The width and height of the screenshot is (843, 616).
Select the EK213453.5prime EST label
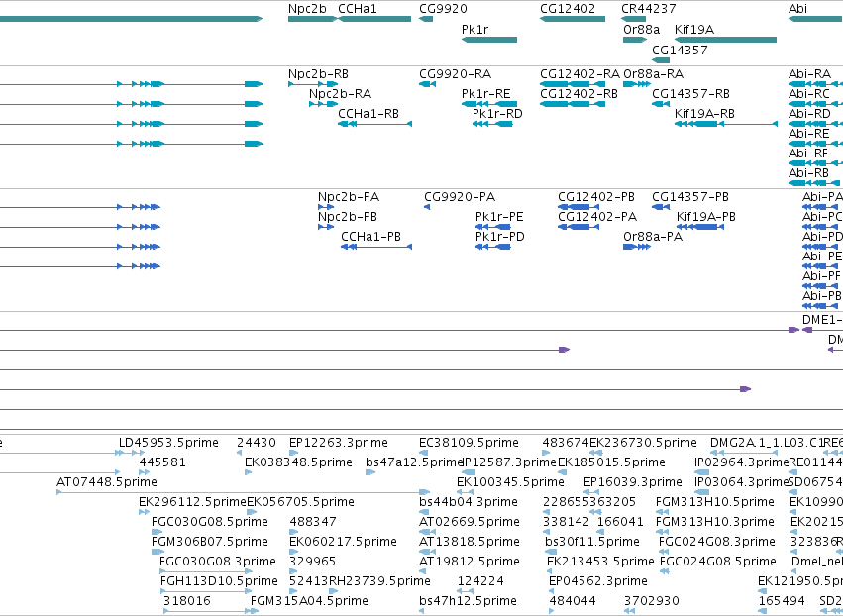coord(600,563)
